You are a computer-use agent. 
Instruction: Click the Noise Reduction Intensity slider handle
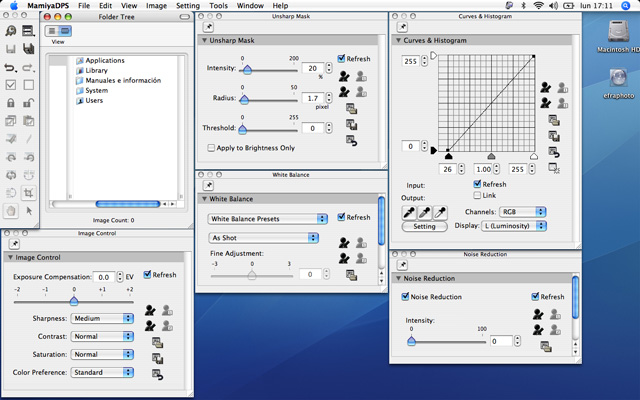(411, 341)
